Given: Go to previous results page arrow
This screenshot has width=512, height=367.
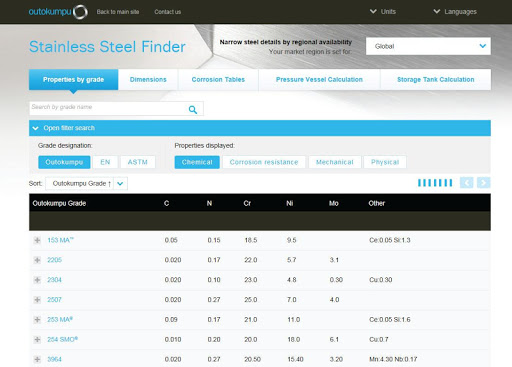Looking at the screenshot, I should click(x=467, y=183).
